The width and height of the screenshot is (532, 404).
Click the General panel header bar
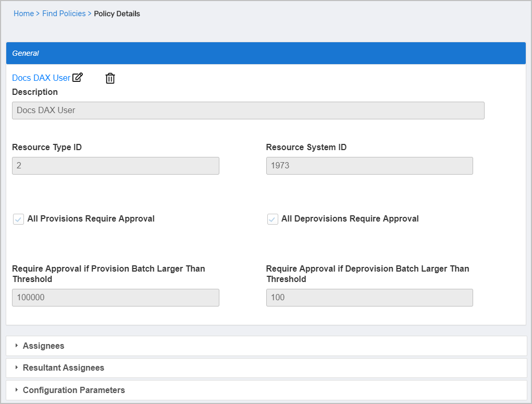[266, 53]
